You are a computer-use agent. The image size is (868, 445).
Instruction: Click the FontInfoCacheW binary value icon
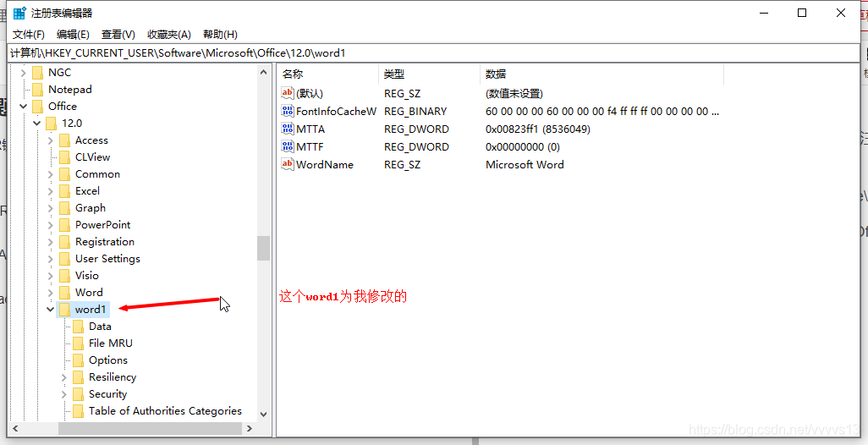[x=288, y=112]
